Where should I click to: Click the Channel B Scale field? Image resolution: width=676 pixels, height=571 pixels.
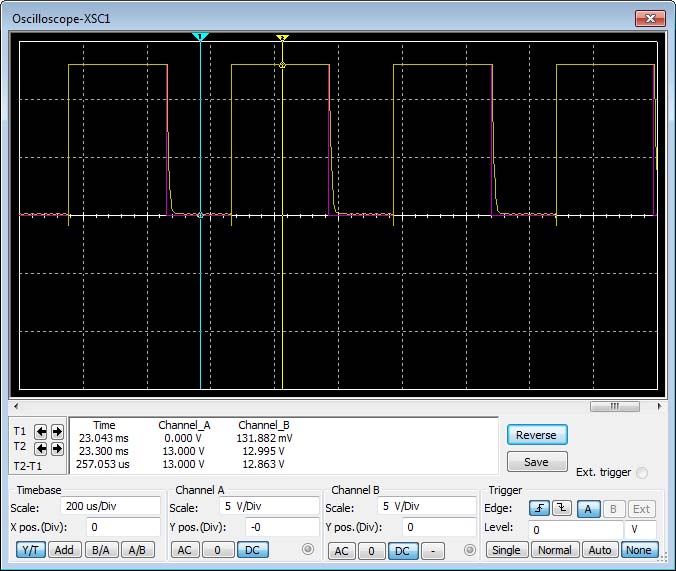click(x=427, y=506)
